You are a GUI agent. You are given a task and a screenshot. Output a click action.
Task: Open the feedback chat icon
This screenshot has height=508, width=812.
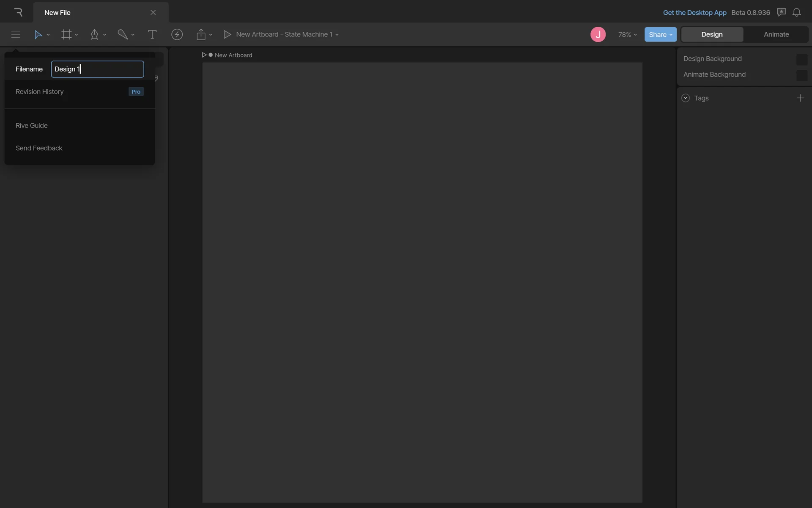tap(781, 13)
